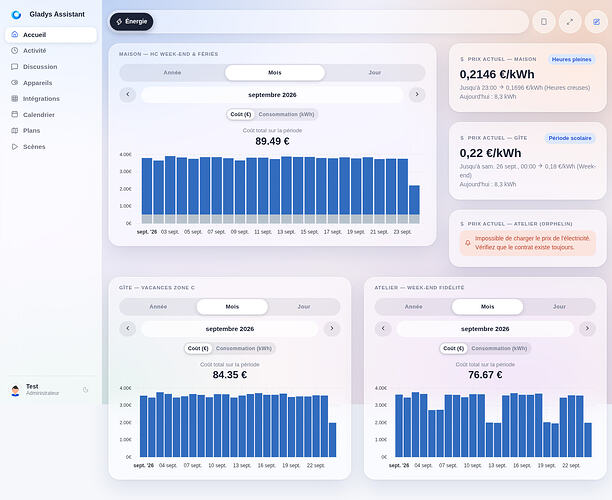Click the dollar icon in Prix actuel Maison

click(x=462, y=59)
